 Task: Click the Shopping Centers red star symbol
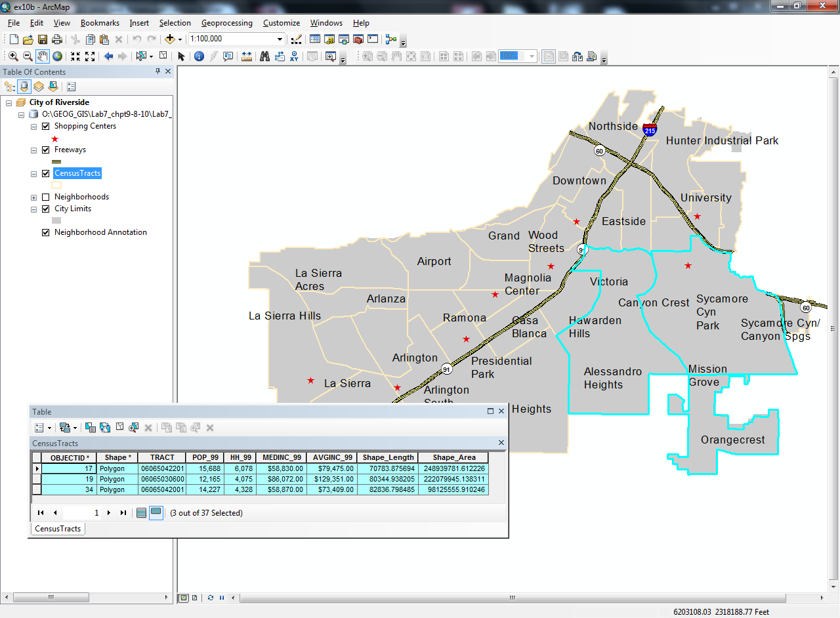click(55, 138)
